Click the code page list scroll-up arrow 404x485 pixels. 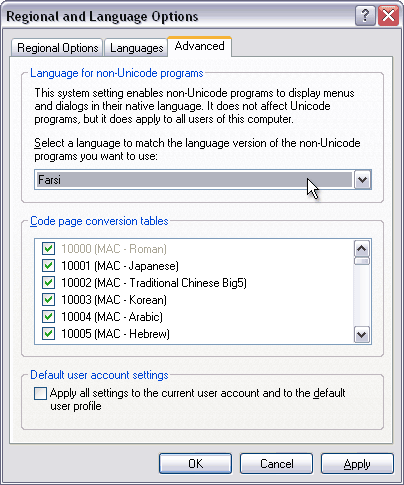coord(362,248)
